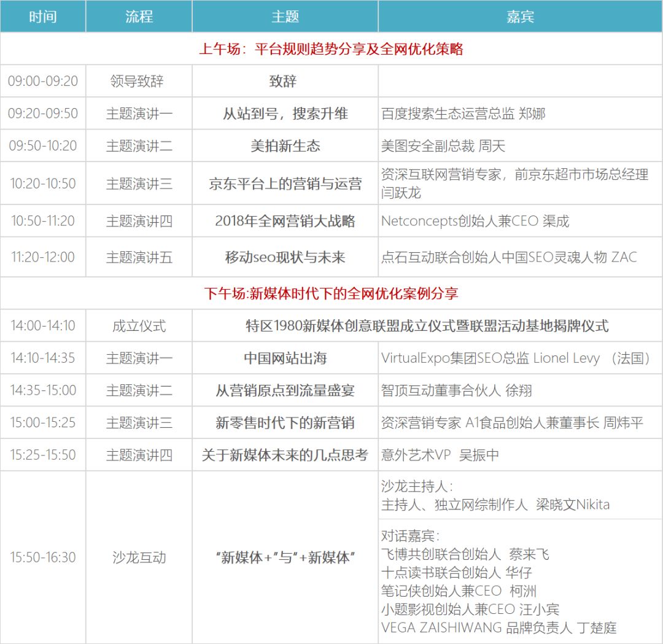The image size is (663, 644).
Task: Click the 主题 column header
Action: click(285, 16)
